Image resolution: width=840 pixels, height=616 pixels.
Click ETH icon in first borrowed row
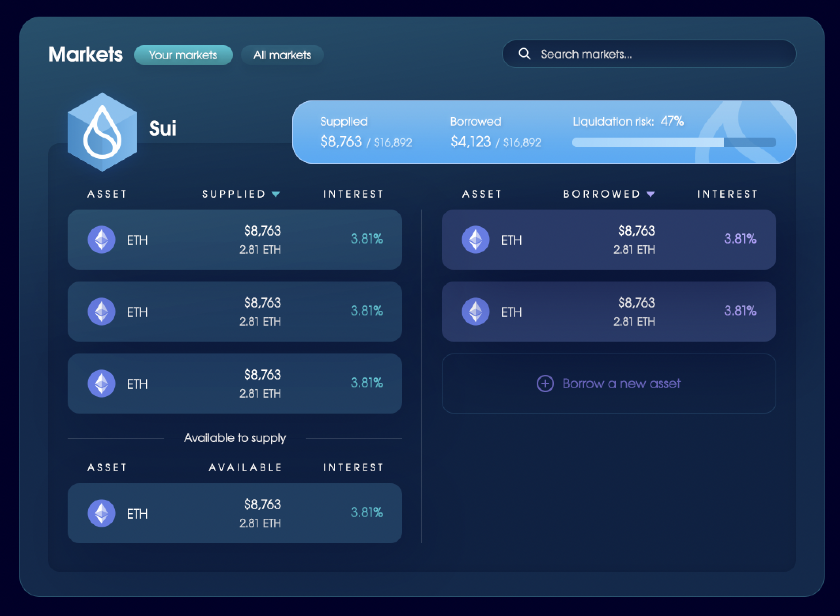tap(476, 240)
